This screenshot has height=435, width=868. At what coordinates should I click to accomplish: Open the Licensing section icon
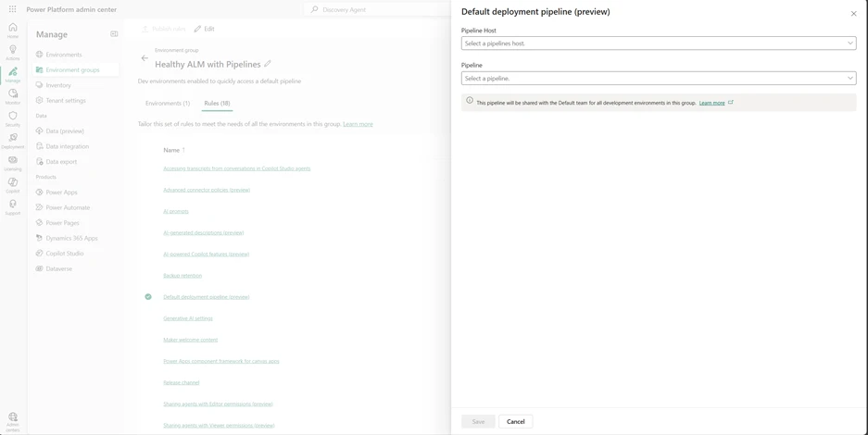(x=13, y=163)
